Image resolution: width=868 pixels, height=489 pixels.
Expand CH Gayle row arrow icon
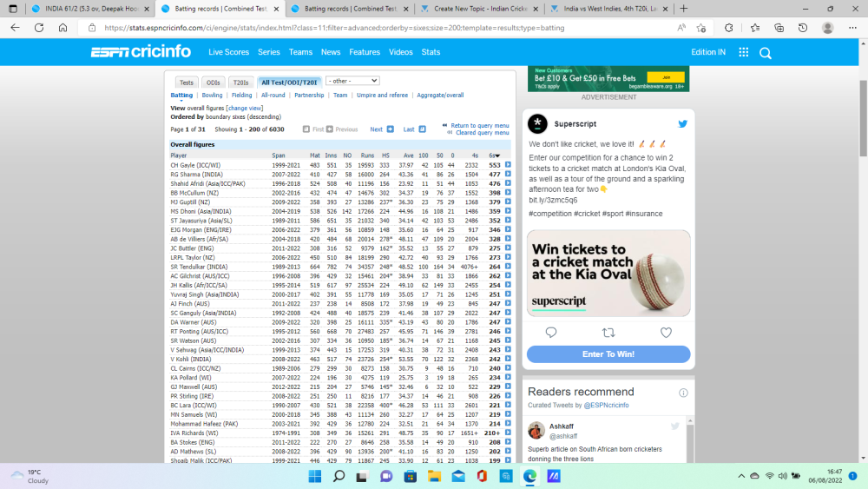tap(508, 165)
